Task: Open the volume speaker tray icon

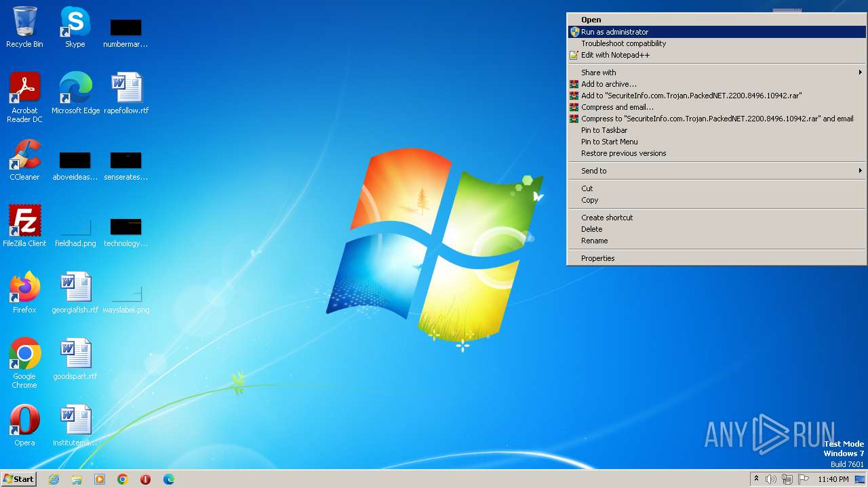Action: 771,479
